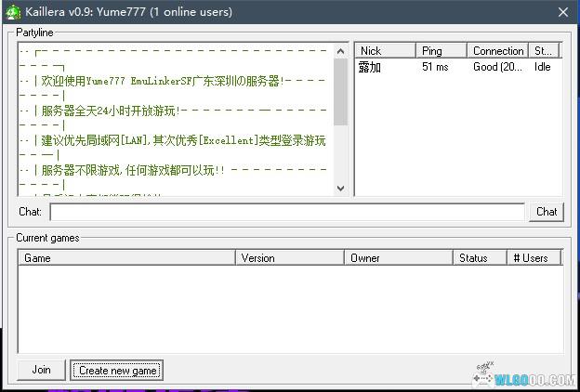The image size is (580, 392).
Task: Sort users by Connection column header
Action: click(x=498, y=51)
